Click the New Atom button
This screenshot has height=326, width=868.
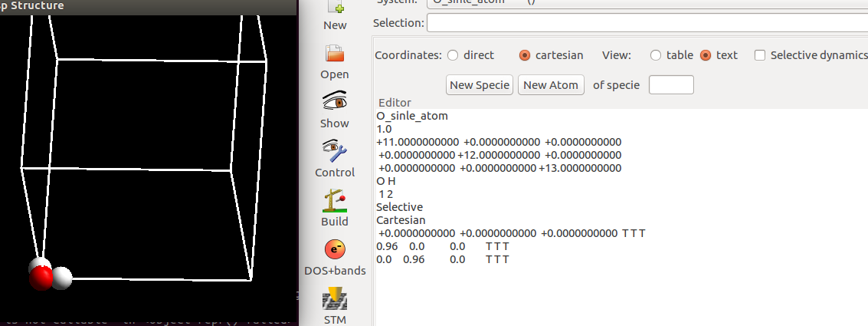552,85
